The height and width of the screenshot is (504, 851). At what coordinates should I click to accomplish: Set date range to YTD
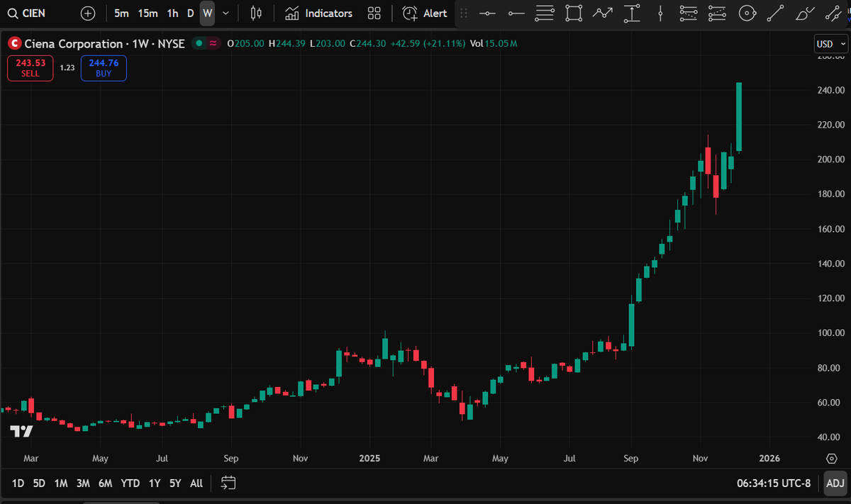(130, 483)
